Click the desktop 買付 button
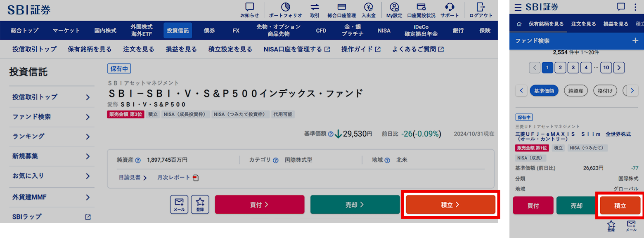 (x=260, y=205)
